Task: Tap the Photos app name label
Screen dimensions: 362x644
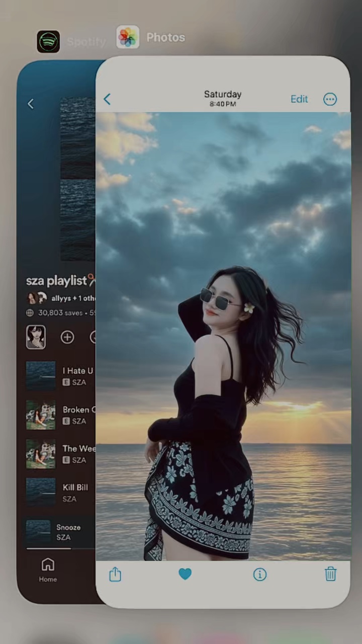Action: point(165,37)
